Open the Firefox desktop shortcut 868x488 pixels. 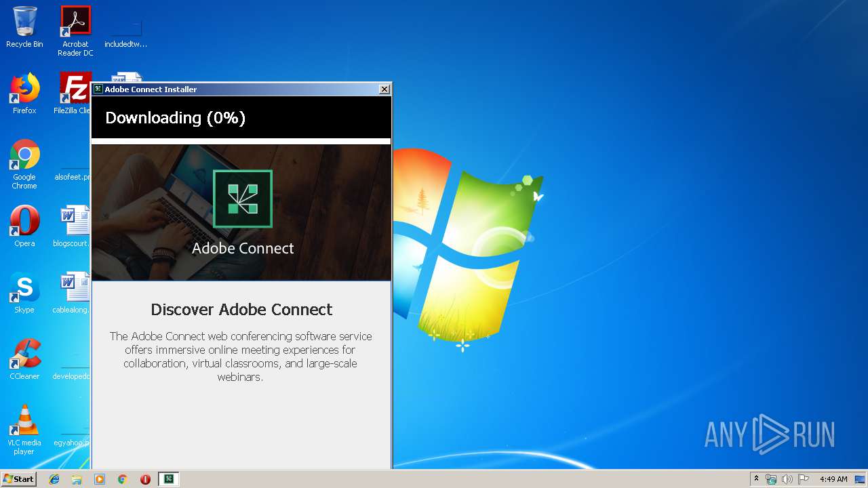[24, 94]
